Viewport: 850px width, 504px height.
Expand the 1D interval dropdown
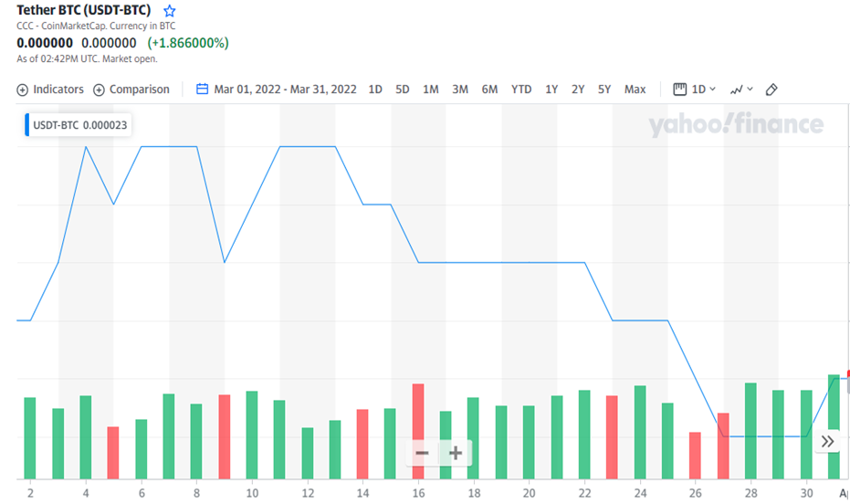[695, 89]
